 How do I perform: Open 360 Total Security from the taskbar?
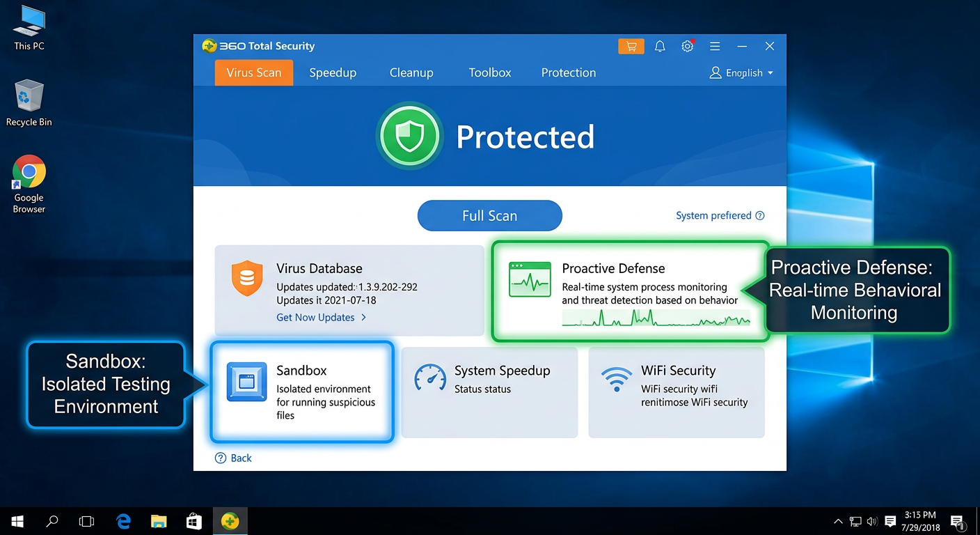[x=230, y=520]
